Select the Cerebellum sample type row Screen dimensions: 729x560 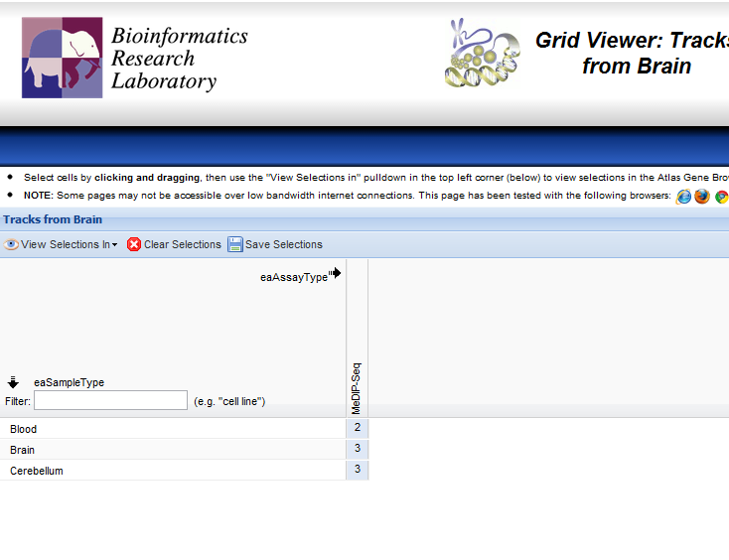(37, 471)
